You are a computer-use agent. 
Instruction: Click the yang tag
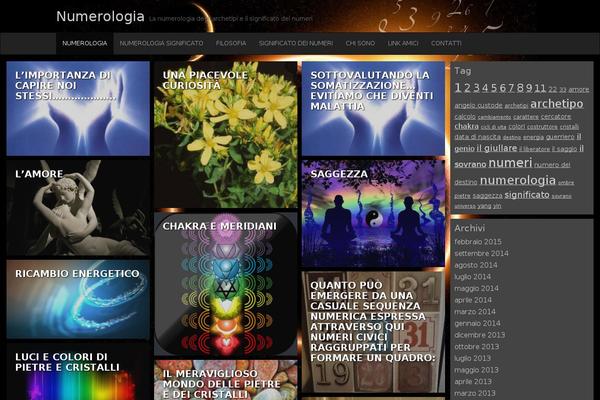(484, 206)
